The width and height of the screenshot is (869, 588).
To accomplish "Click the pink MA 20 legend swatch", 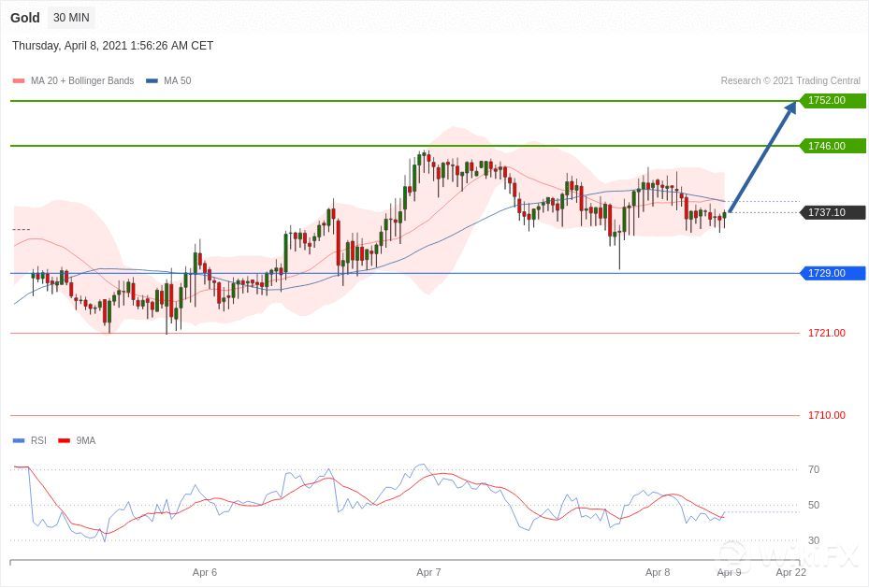I will (x=19, y=80).
